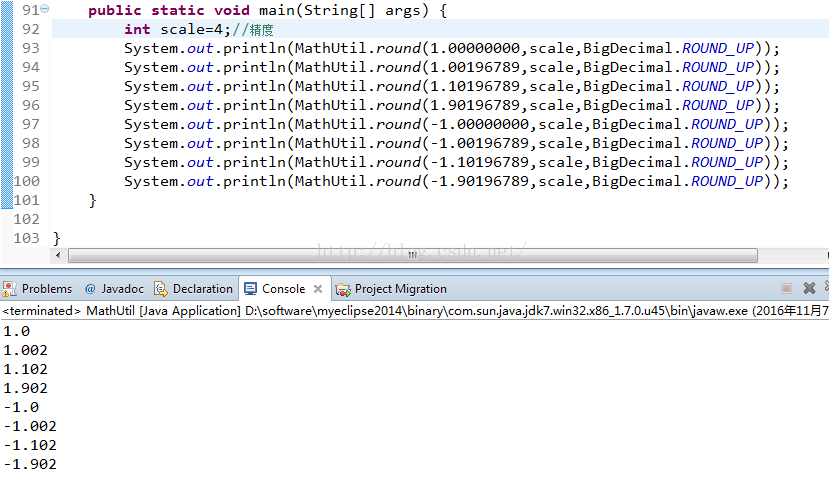Click the editor horizontal scrollbar thumb

point(413,255)
